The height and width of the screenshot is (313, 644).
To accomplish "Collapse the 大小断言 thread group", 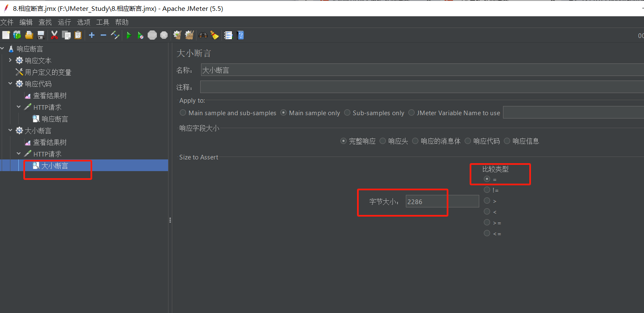I will [10, 131].
